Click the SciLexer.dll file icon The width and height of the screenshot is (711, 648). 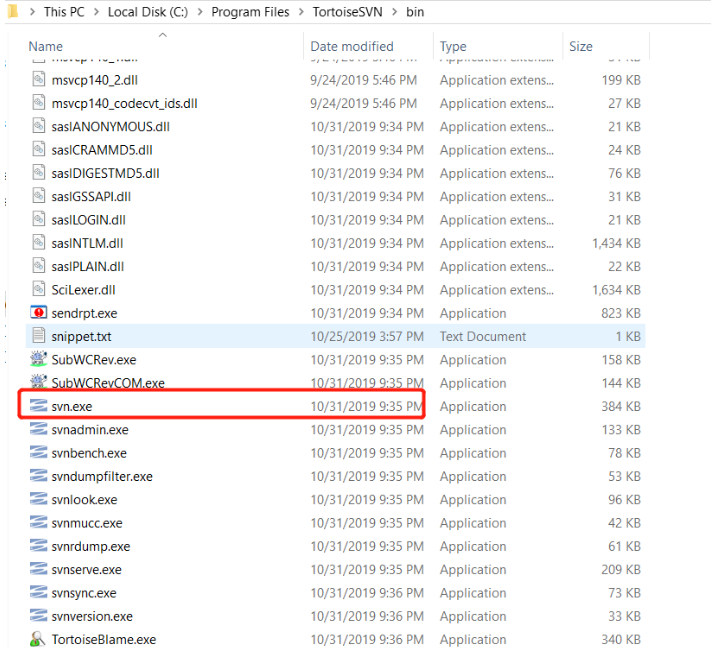pos(38,290)
